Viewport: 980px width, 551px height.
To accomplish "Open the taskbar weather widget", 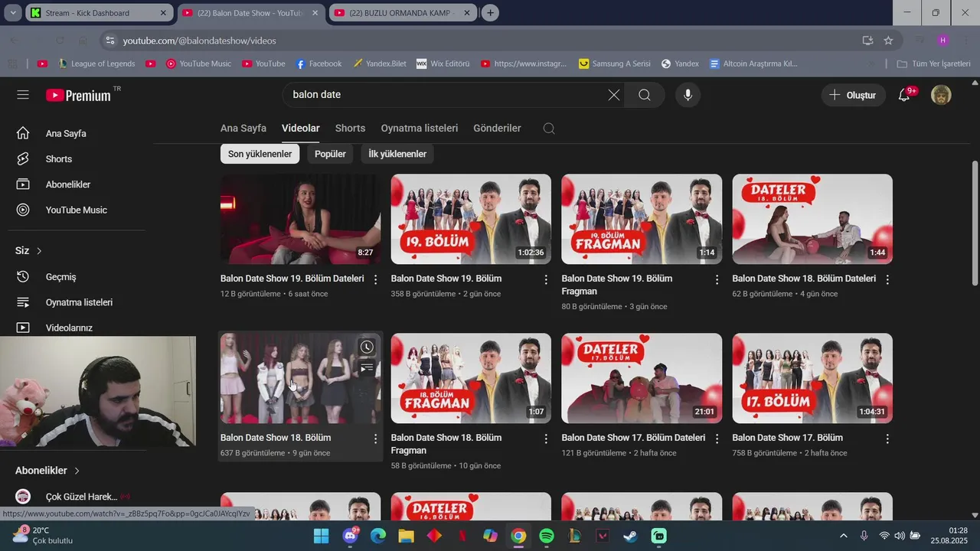I will click(x=42, y=536).
